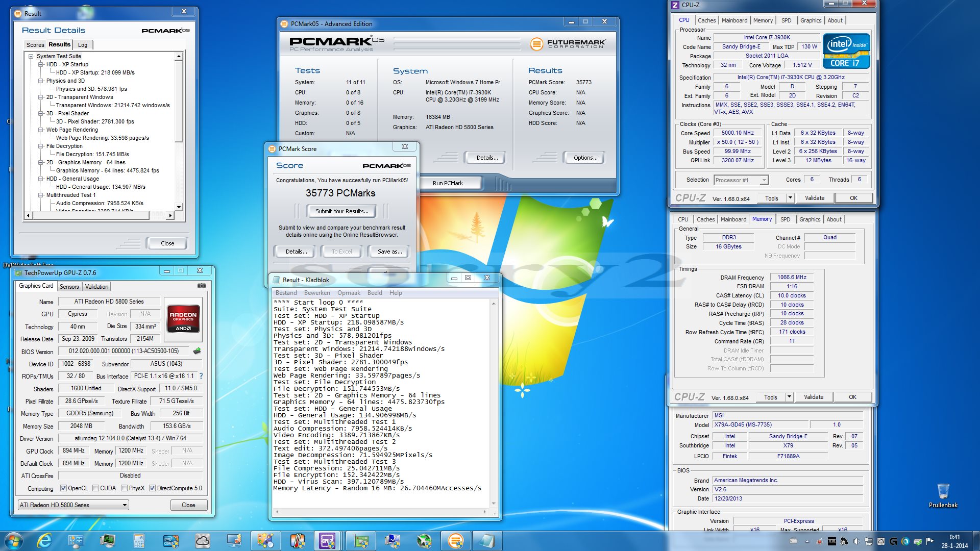Toggle the PhysX checkbox in GPU-Z
Viewport: 980px width, 551px height.
click(x=124, y=488)
